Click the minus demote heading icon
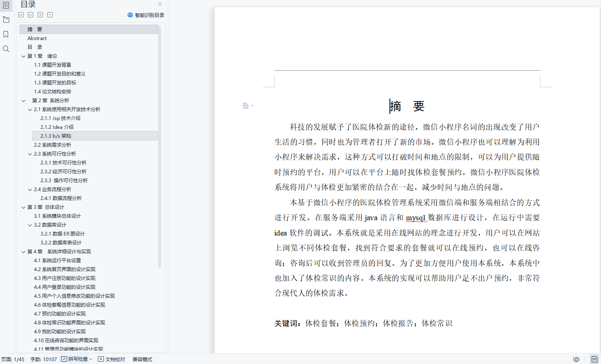 click(50, 15)
